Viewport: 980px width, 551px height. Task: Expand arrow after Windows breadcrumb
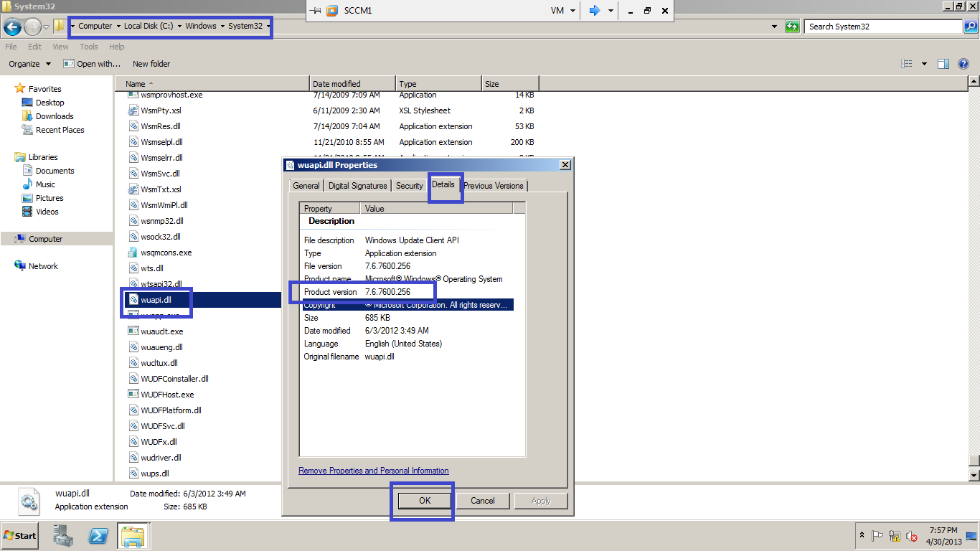(x=222, y=27)
